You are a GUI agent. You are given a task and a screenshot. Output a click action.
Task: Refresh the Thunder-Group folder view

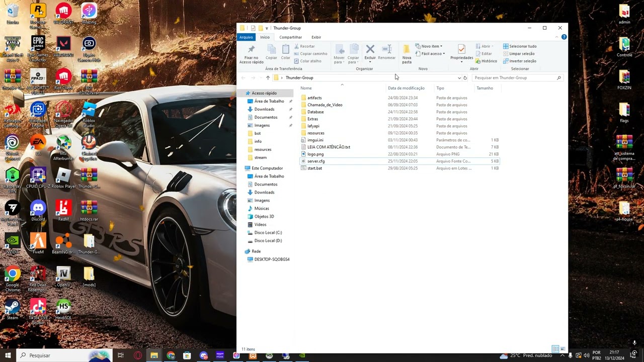[x=465, y=78]
